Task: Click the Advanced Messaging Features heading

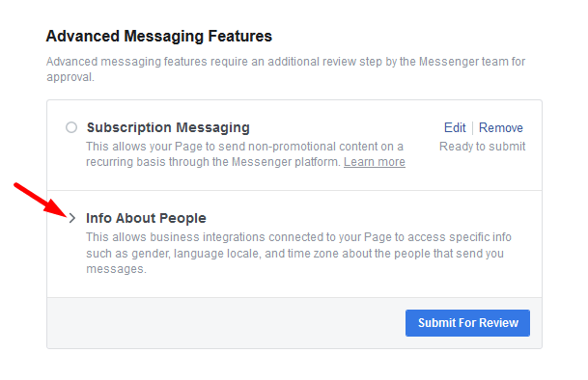Action: click(x=159, y=37)
